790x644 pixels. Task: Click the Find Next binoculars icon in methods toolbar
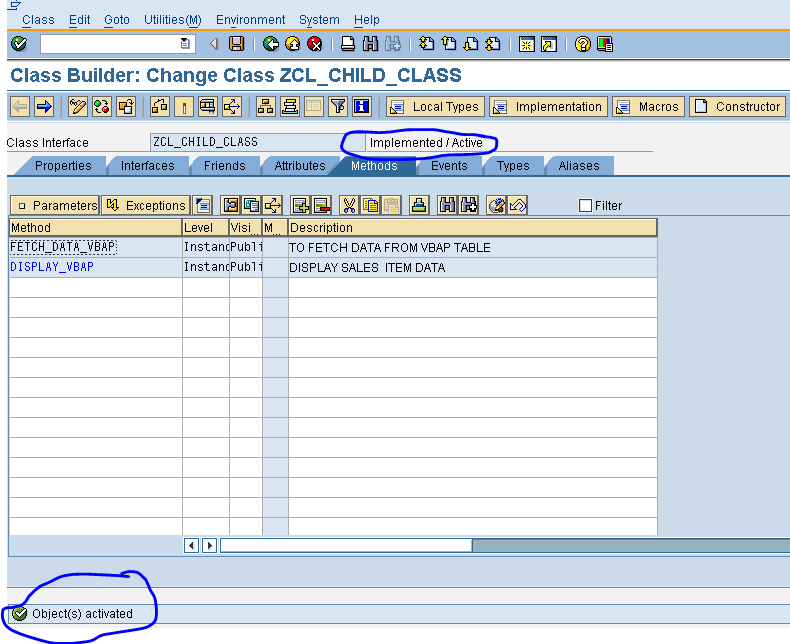(469, 206)
